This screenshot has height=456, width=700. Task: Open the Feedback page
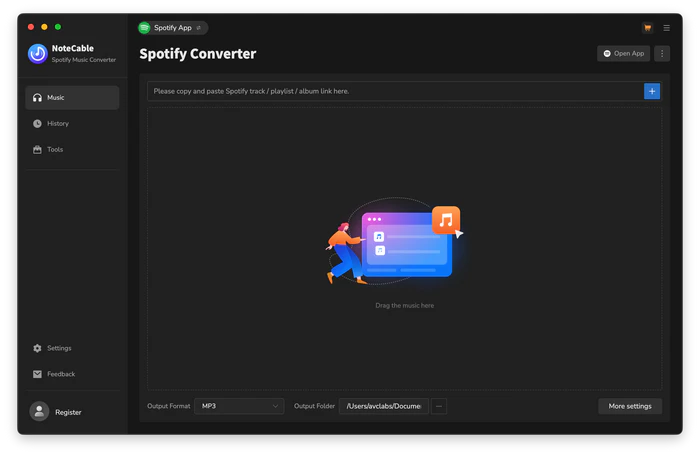tap(72, 374)
